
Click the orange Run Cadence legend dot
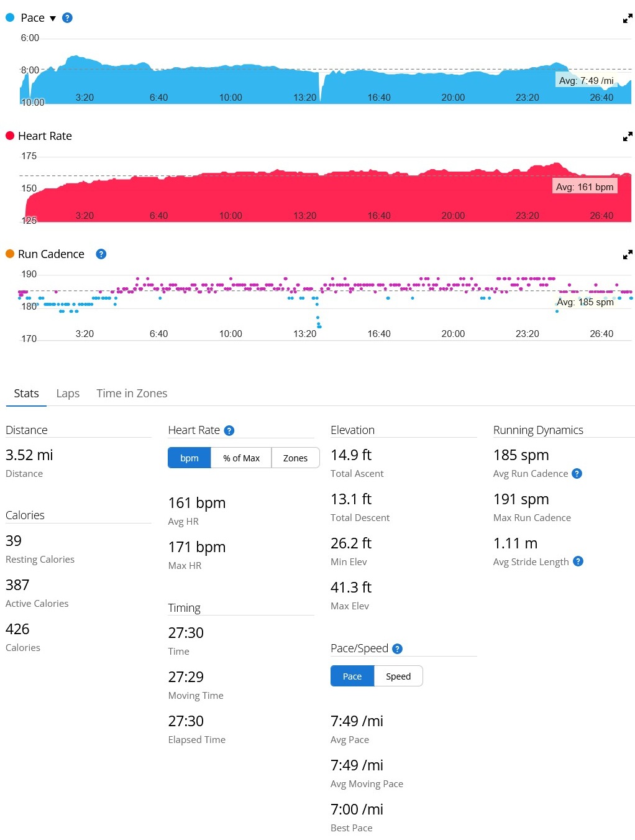[x=10, y=254]
